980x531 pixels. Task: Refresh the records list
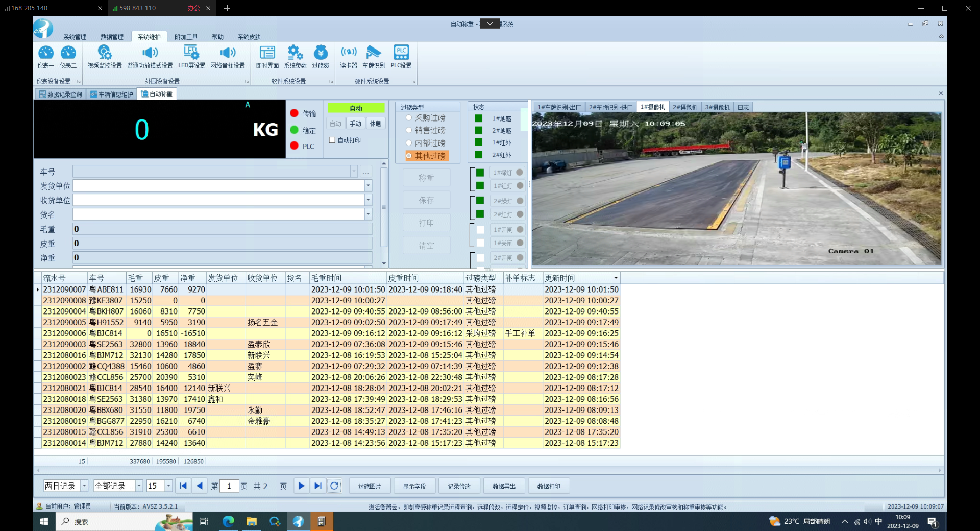pos(334,486)
